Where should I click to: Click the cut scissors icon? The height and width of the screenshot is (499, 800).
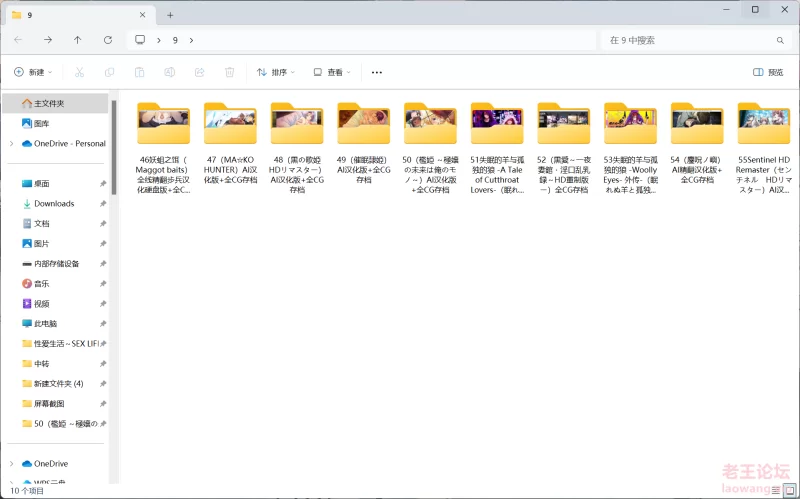click(x=79, y=72)
